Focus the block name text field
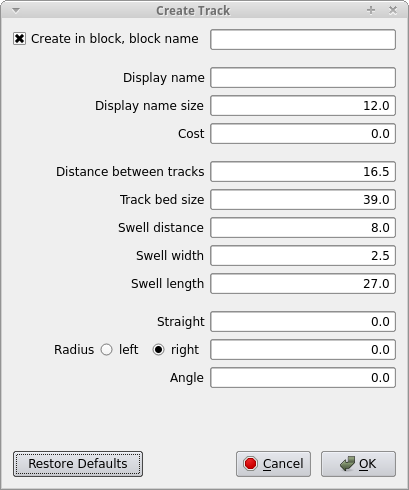The height and width of the screenshot is (490, 409). 303,40
